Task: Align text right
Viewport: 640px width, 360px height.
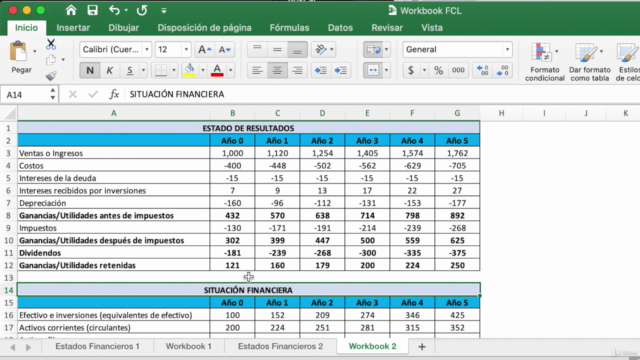Action: 297,70
